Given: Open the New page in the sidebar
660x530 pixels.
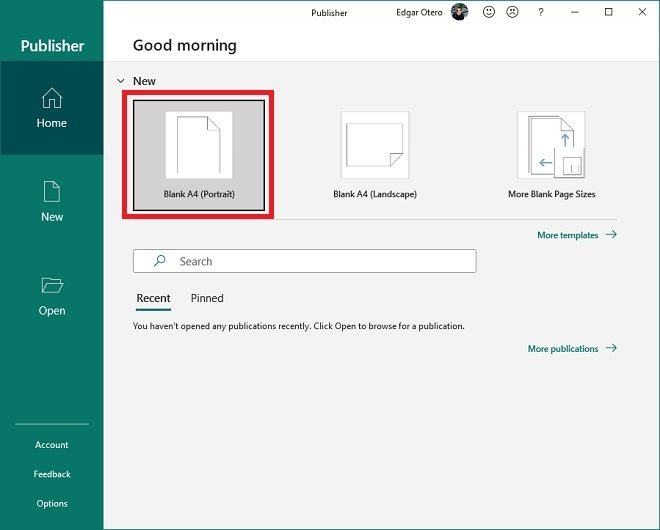Looking at the screenshot, I should pos(51,201).
